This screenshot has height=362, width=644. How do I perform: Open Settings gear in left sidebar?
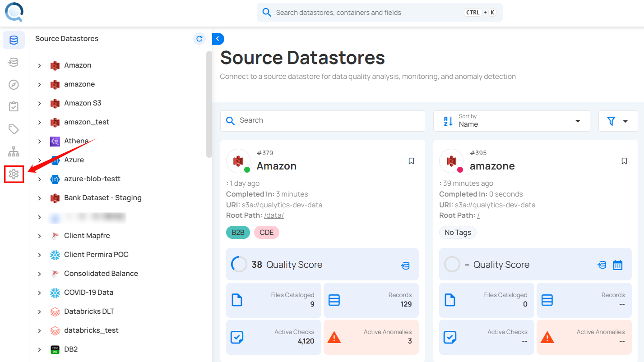click(x=14, y=174)
